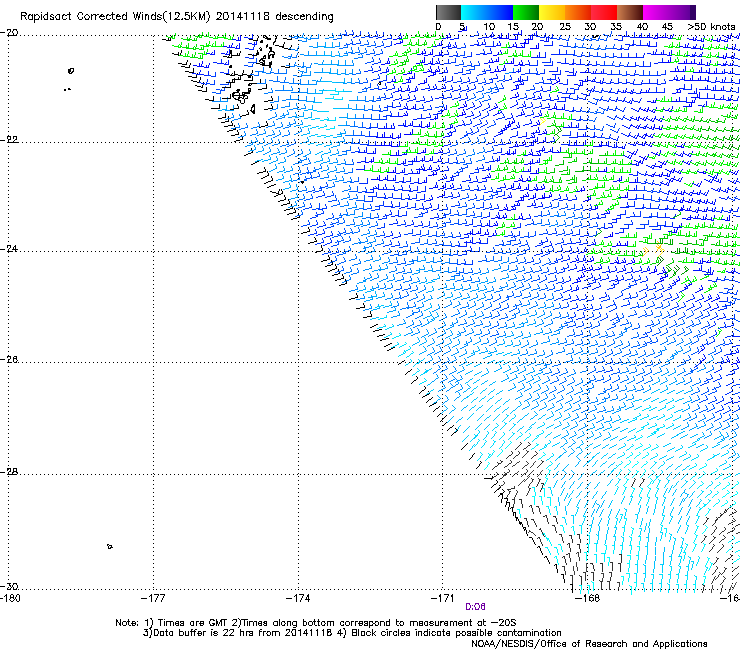740x650 pixels.
Task: Click the '-26' latitude axis label
Action: tap(10, 360)
